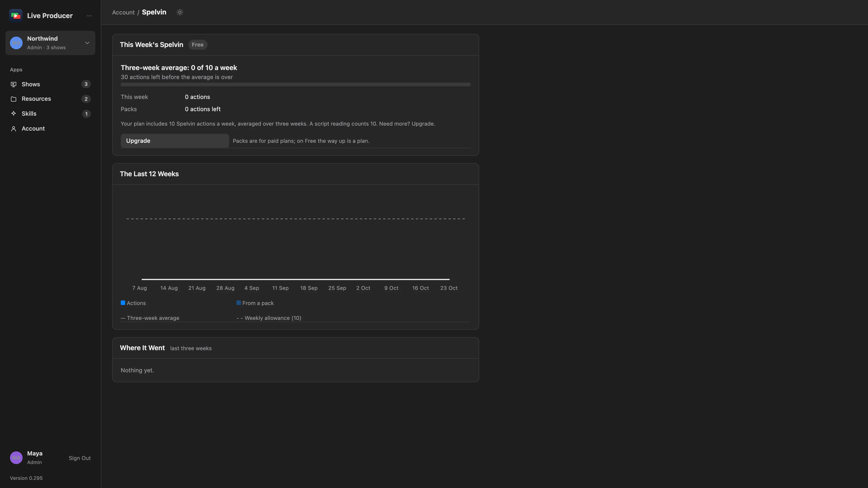The image size is (868, 488).
Task: Click the Account person icon
Action: point(14,129)
